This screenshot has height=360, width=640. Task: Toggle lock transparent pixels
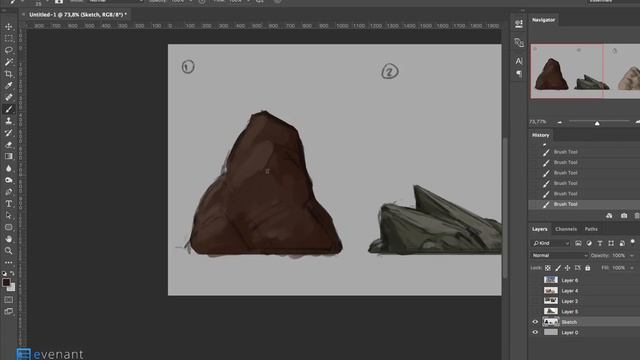[x=548, y=268]
